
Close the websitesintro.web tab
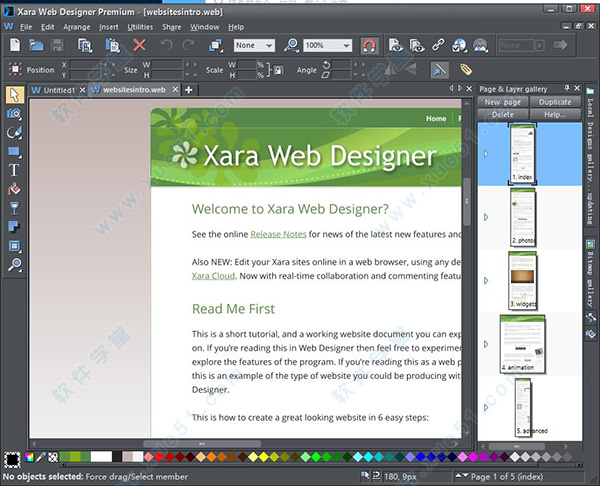click(x=175, y=90)
